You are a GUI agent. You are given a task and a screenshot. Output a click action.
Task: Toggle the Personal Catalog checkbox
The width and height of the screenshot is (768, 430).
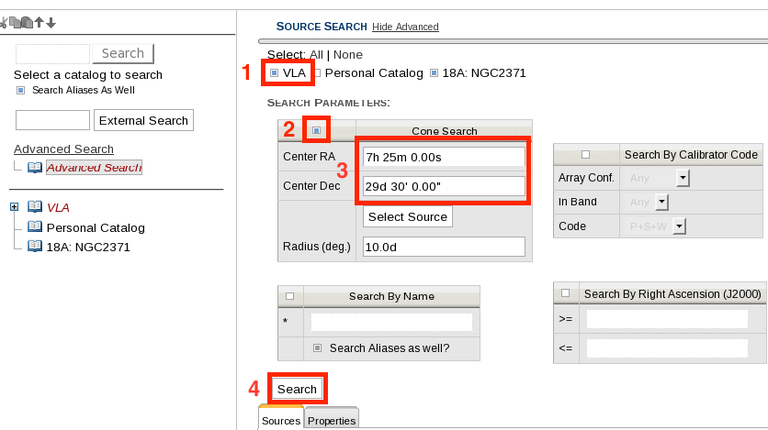[x=317, y=73]
